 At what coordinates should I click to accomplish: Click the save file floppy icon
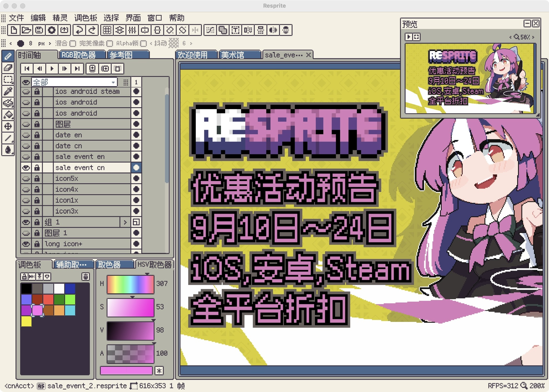tap(39, 30)
